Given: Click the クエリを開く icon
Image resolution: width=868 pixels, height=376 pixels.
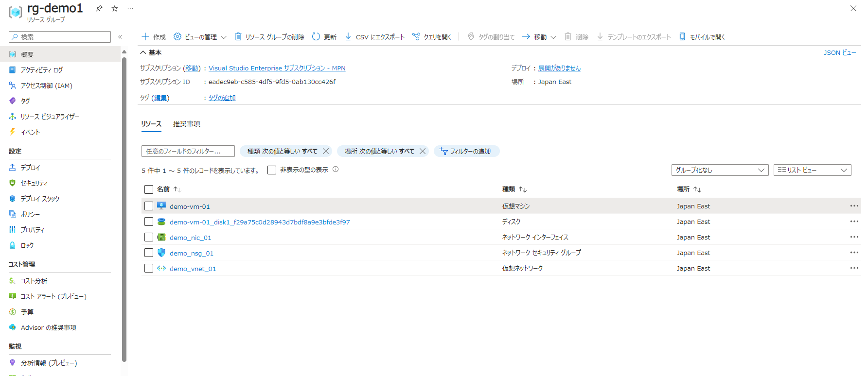Looking at the screenshot, I should [416, 36].
